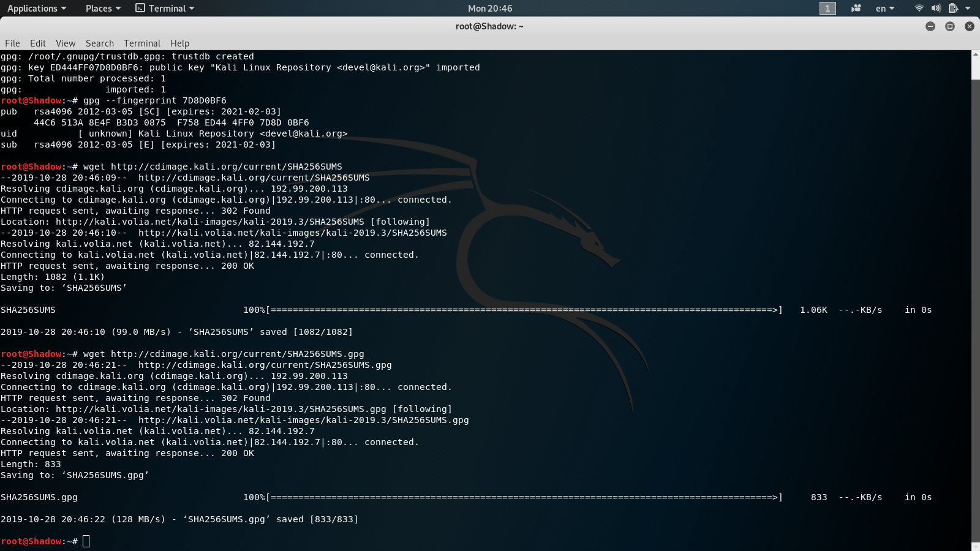Click the scrollbar down arrow
The height and width of the screenshot is (551, 980).
click(x=976, y=547)
